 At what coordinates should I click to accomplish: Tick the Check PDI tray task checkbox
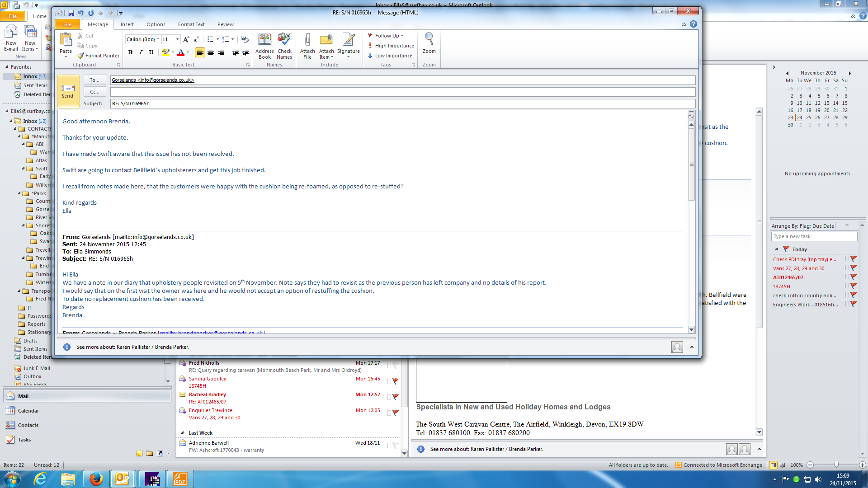[847, 259]
